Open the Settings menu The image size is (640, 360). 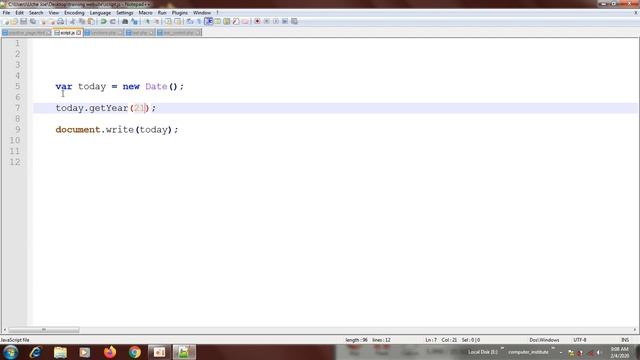pos(124,13)
